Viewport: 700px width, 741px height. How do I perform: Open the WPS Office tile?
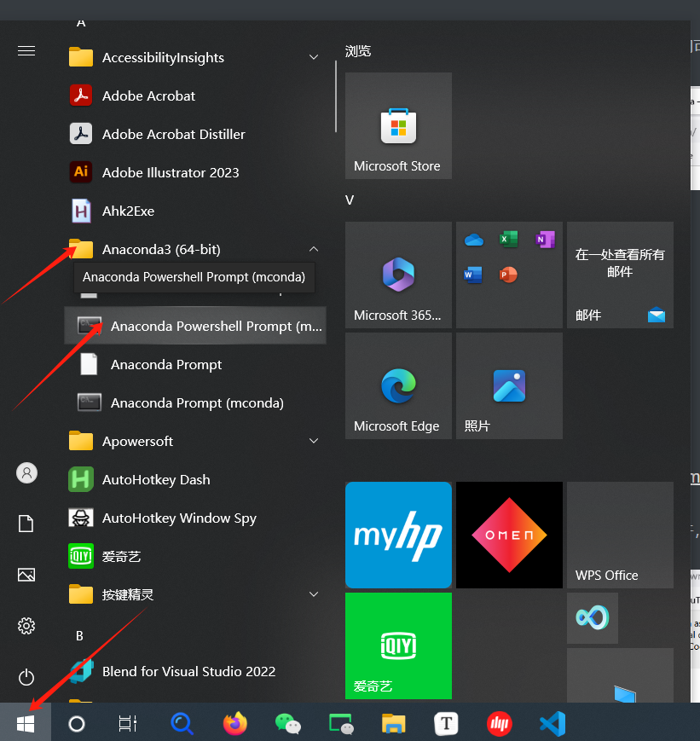(620, 535)
